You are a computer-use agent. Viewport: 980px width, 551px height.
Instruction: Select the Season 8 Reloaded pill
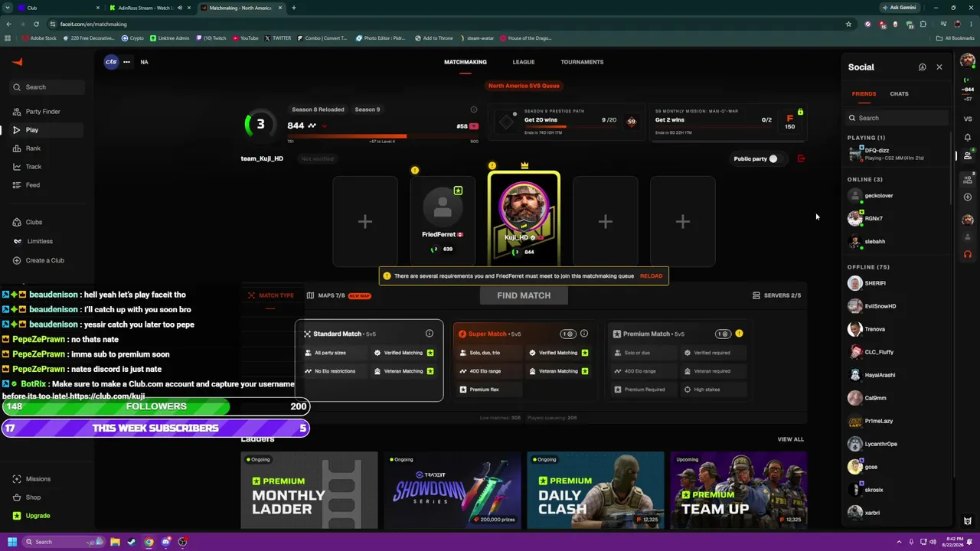pyautogui.click(x=318, y=109)
